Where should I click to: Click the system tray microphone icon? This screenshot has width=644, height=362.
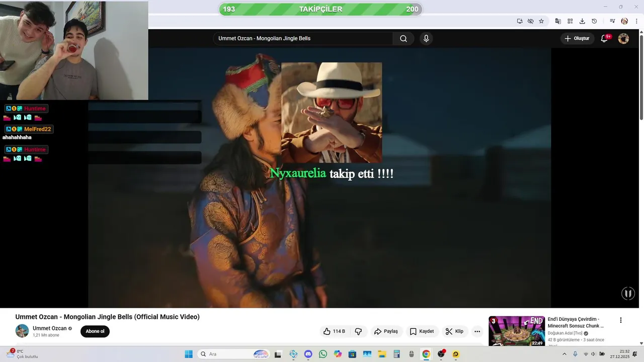pyautogui.click(x=575, y=354)
